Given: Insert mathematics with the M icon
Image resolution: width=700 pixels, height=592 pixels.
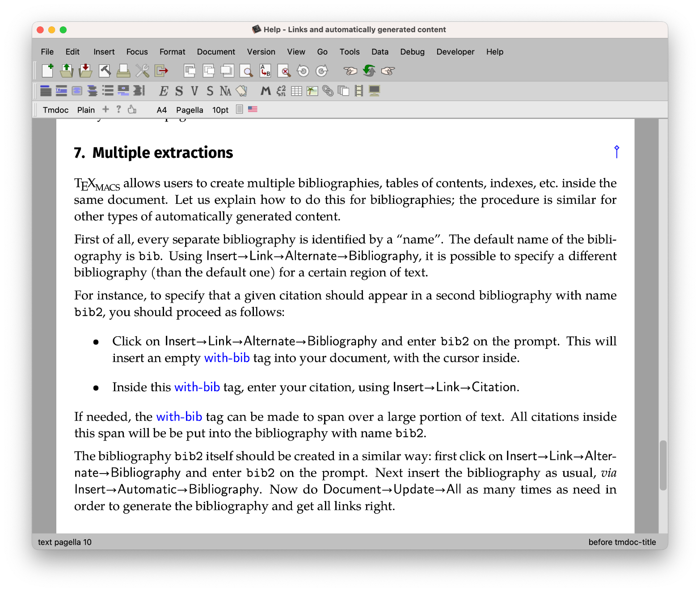Looking at the screenshot, I should (266, 91).
